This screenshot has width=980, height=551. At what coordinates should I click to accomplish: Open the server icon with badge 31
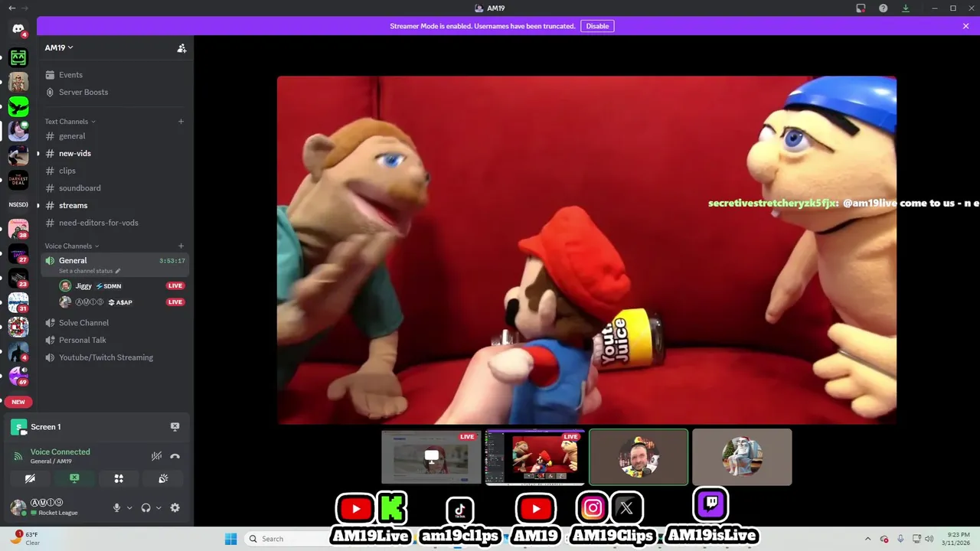(x=18, y=303)
